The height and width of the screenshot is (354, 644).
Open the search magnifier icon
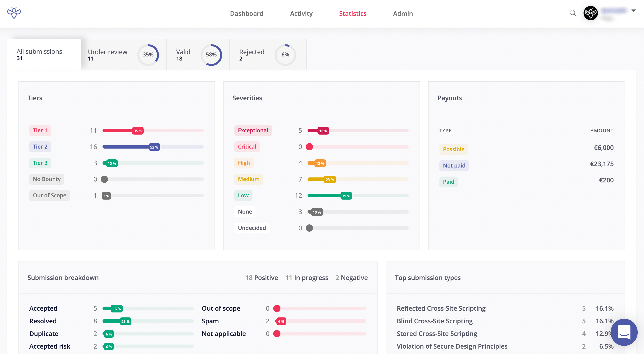573,13
